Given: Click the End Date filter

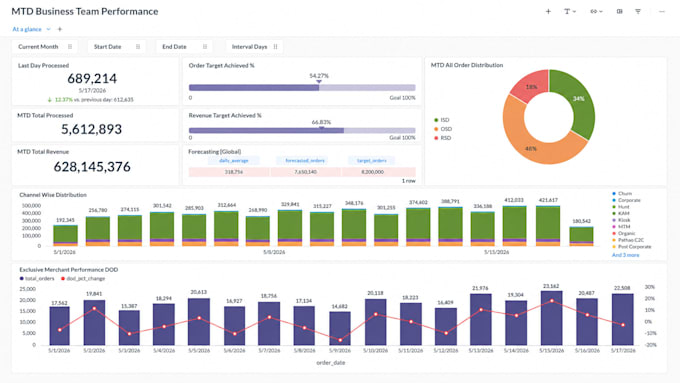Looking at the screenshot, I should (184, 46).
